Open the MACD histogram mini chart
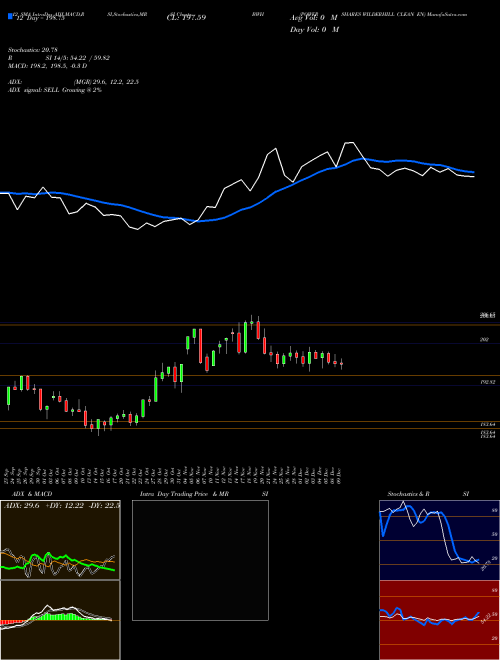Viewport: 500px width, 660px height. [60, 620]
